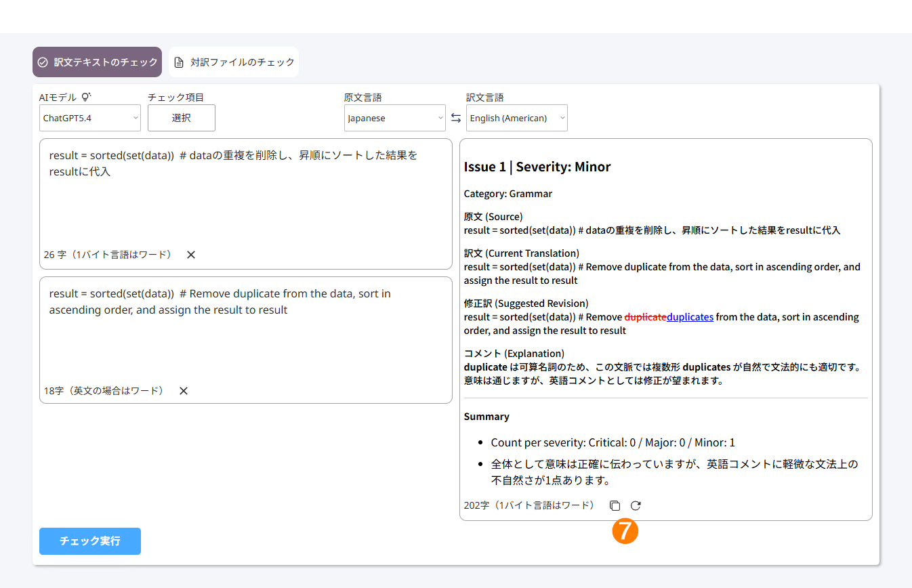This screenshot has height=588, width=912.
Task: Open the AIモデル dropdown showing ChatGPT5.4
Action: coord(90,118)
